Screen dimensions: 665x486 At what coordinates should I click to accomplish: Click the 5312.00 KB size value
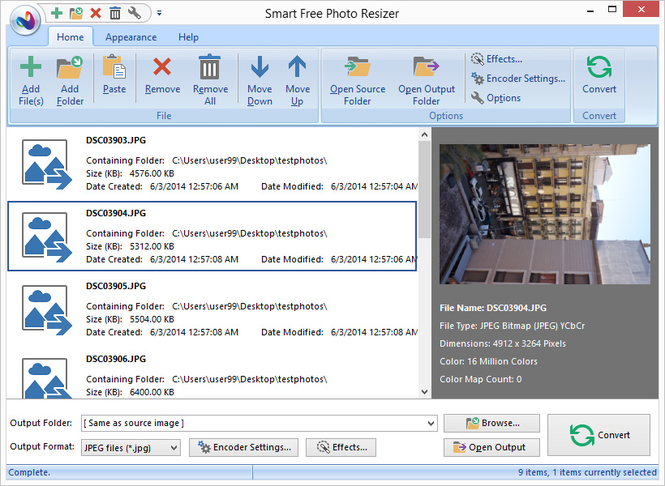[152, 246]
